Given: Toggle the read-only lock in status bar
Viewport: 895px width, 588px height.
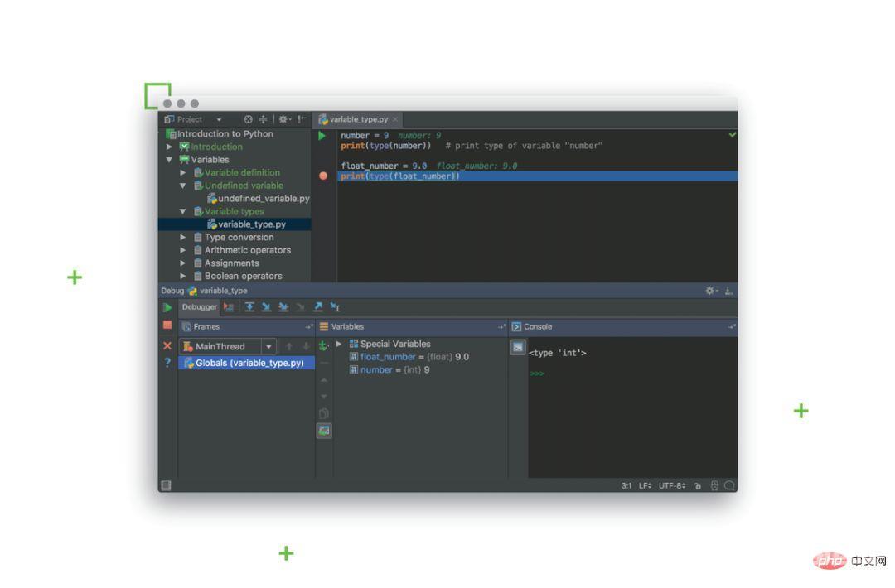Looking at the screenshot, I should coord(699,485).
